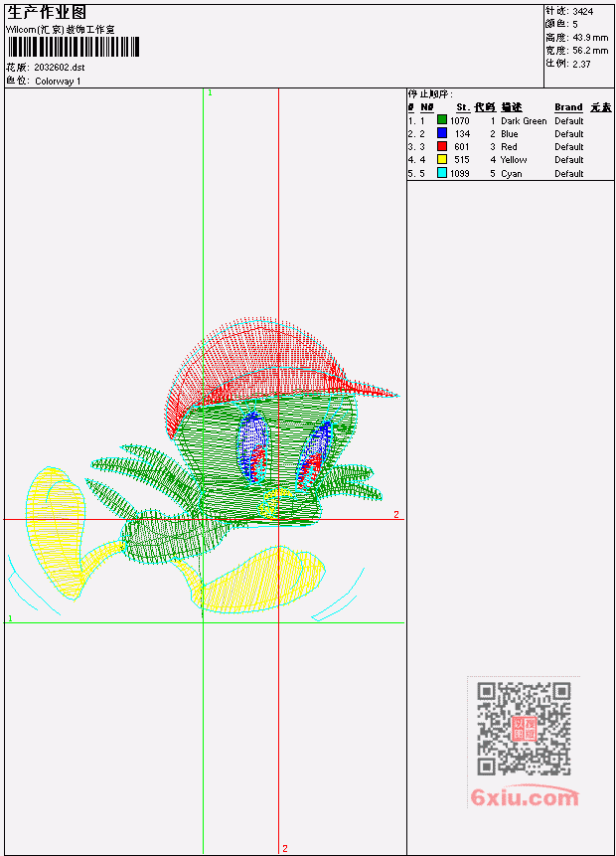Click Default brand in Blue row
Image resolution: width=616 pixels, height=856 pixels.
[569, 134]
